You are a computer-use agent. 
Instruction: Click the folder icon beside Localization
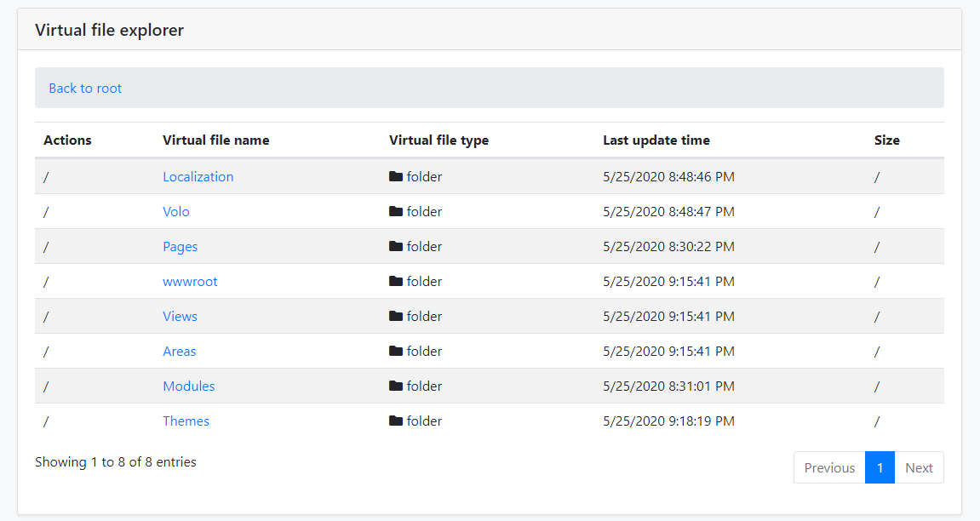pos(394,176)
